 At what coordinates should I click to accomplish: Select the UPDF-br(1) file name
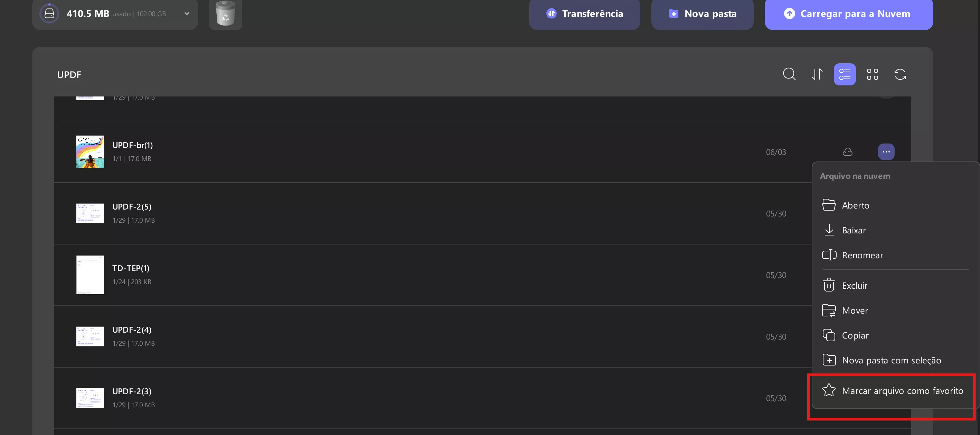tap(132, 145)
